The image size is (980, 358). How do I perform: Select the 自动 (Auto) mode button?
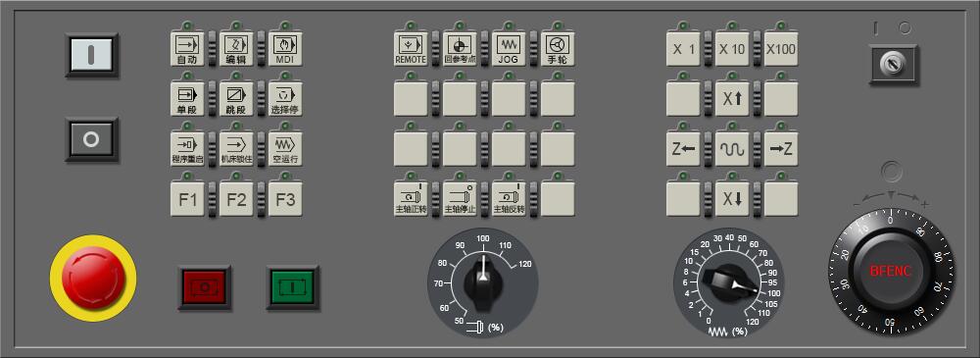(x=187, y=48)
